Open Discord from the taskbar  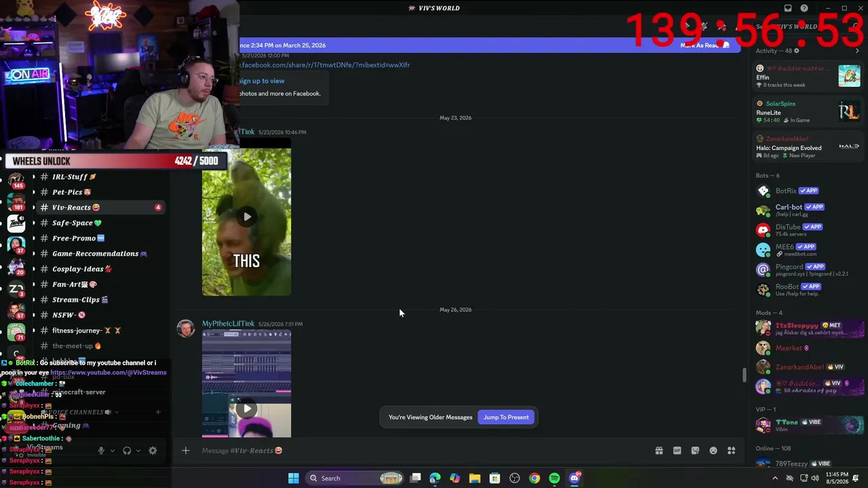coord(574,479)
